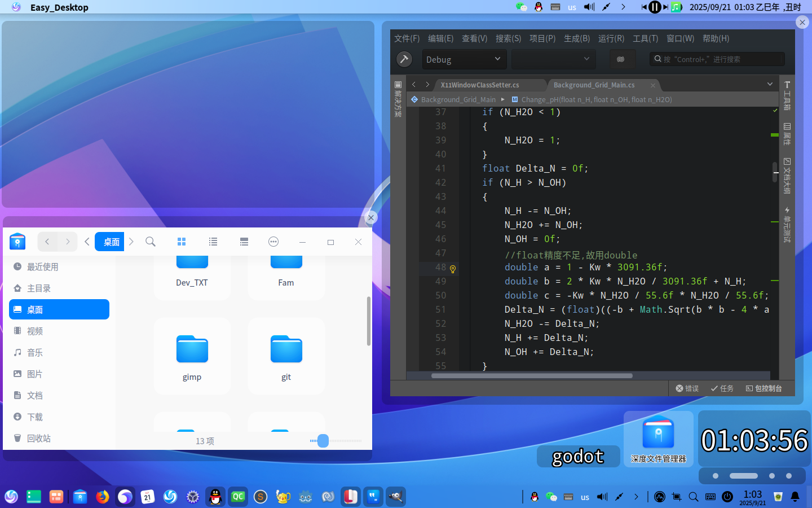Open the 编辑(E) menu
The width and height of the screenshot is (812, 508).
(x=440, y=38)
